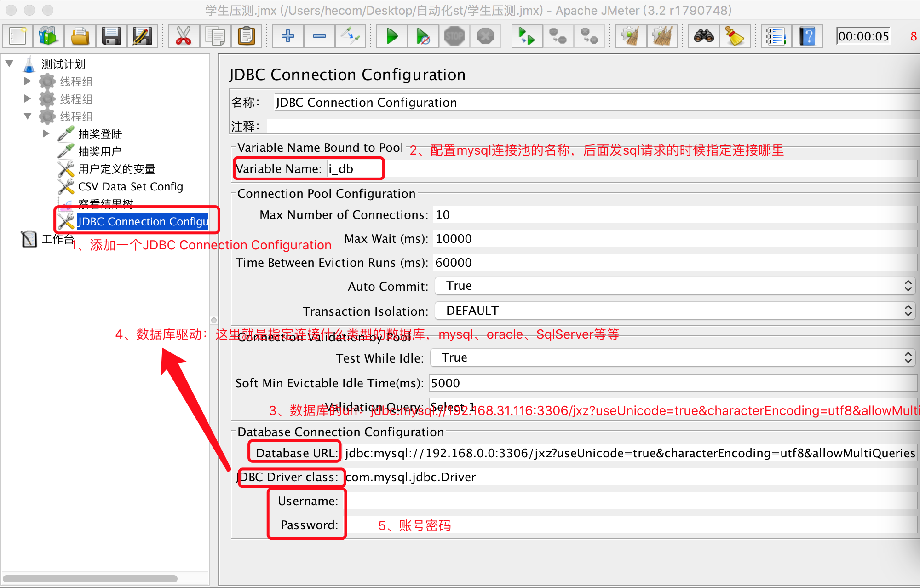This screenshot has width=920, height=588.
Task: Click the Remote stop all icon
Action: pos(558,36)
